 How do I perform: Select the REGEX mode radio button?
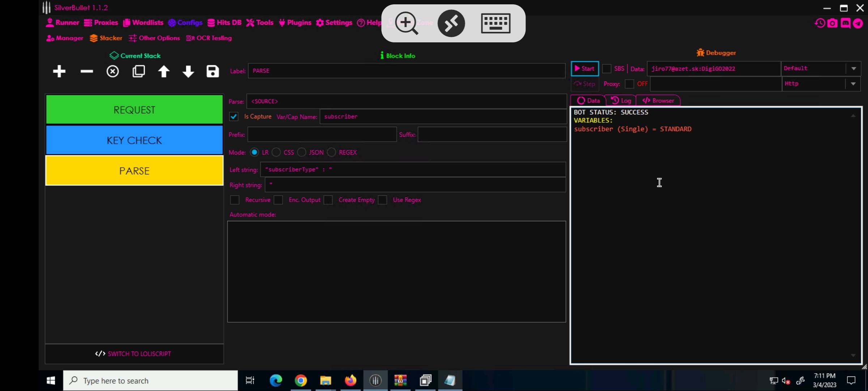(332, 152)
